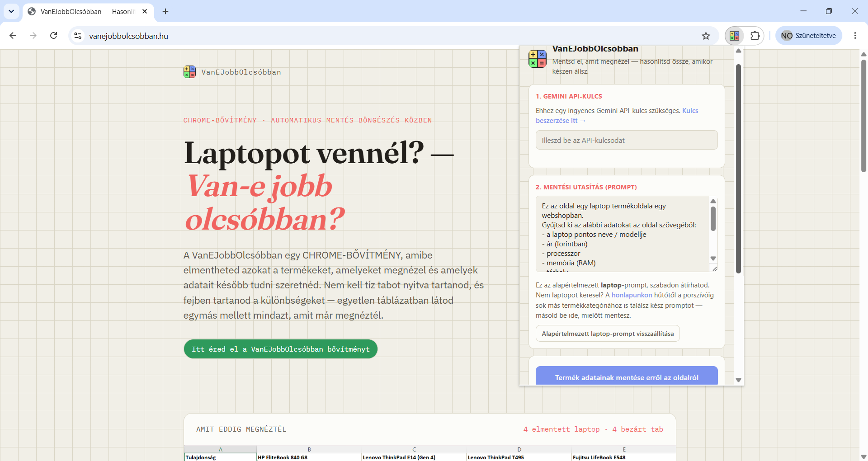Click into the prompt text area

click(x=622, y=234)
